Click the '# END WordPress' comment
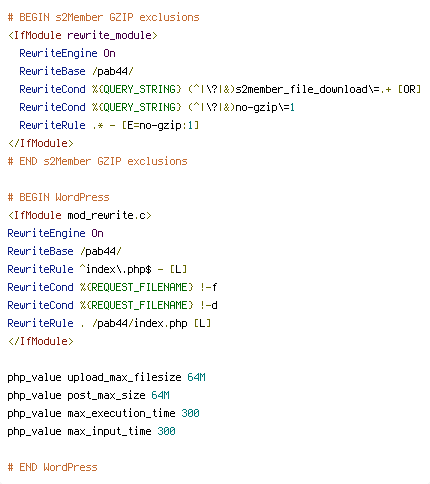This screenshot has width=430, height=484. 52,467
